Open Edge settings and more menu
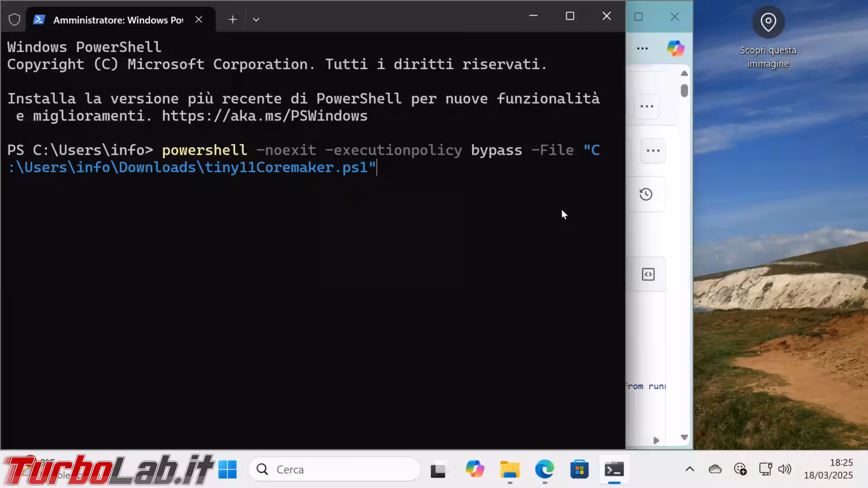The image size is (868, 488). tap(642, 48)
